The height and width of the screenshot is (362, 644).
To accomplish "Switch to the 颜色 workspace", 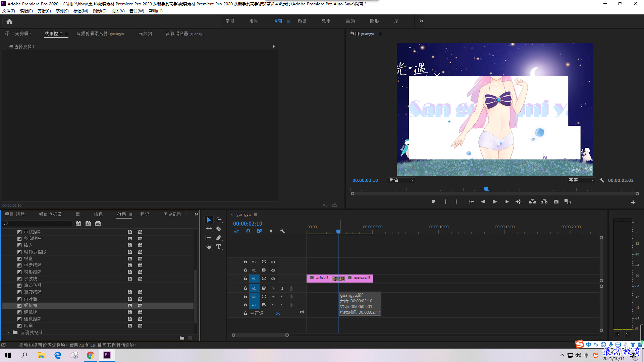I will pyautogui.click(x=302, y=21).
